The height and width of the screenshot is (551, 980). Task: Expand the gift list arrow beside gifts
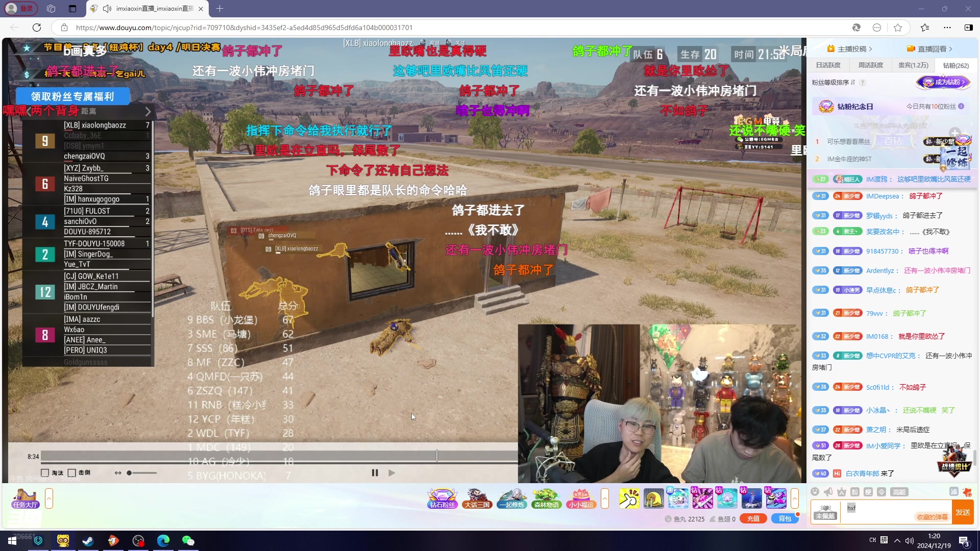pos(795,498)
